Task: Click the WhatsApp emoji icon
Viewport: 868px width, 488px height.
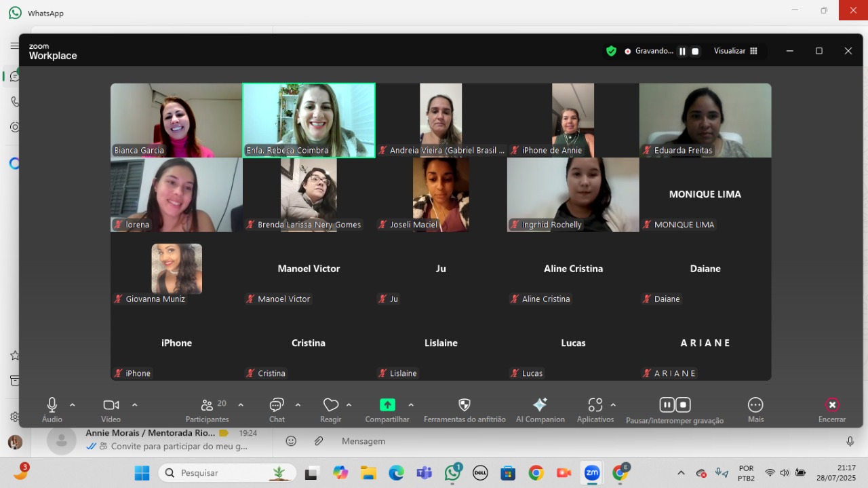Action: click(291, 441)
